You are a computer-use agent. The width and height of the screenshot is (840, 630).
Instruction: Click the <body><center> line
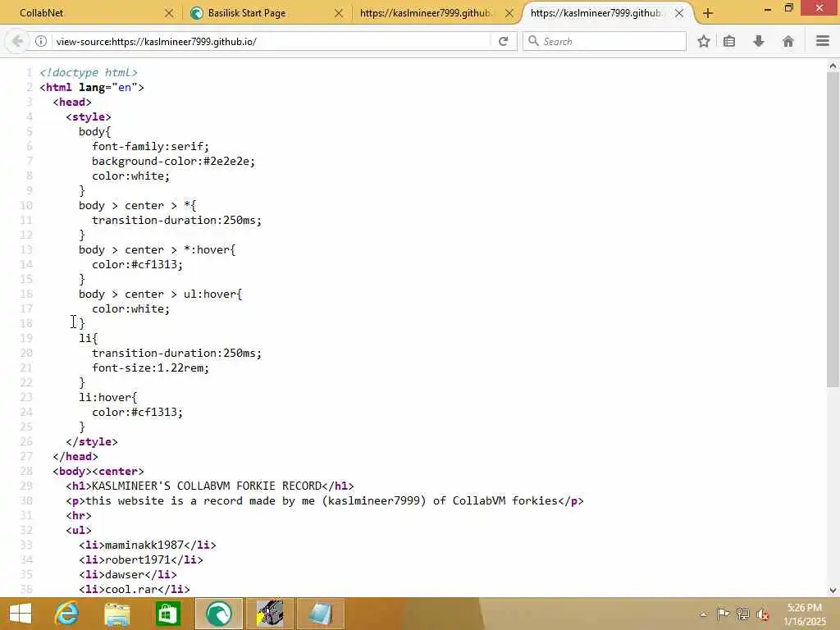98,472
